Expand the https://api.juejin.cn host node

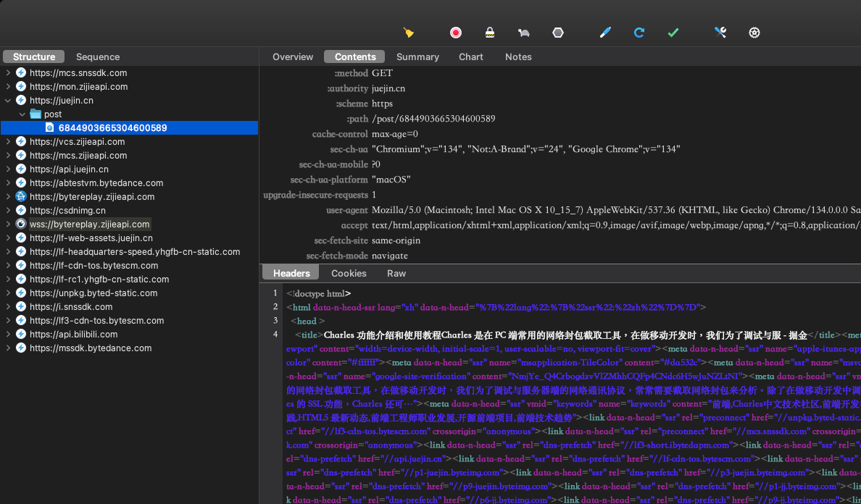(8, 169)
